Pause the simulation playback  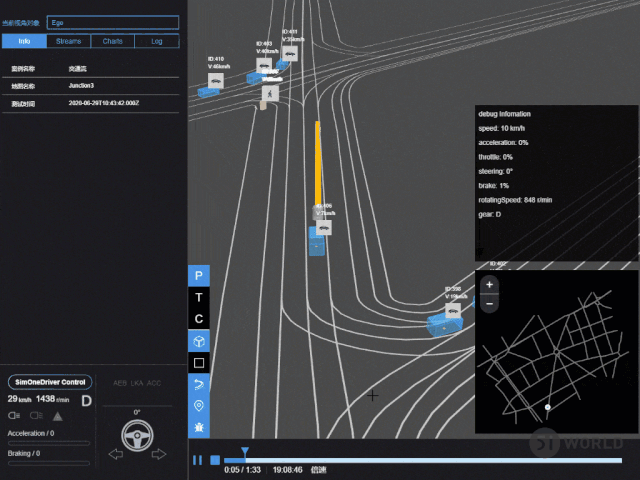click(197, 460)
